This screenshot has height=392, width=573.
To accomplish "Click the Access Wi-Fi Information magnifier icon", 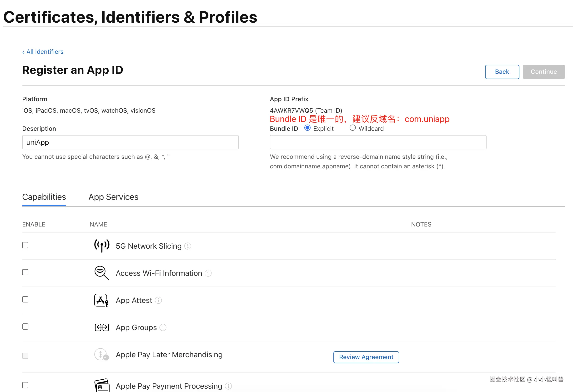I will tap(101, 273).
